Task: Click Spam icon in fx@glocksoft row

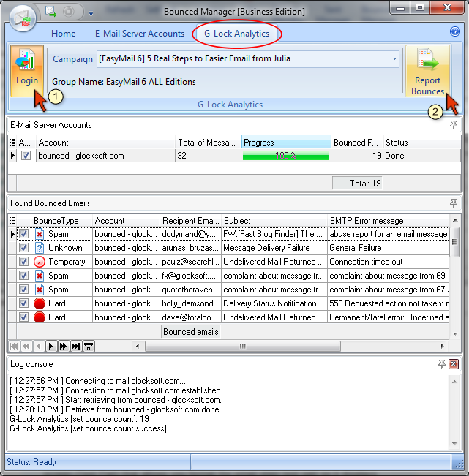Action: coord(40,276)
